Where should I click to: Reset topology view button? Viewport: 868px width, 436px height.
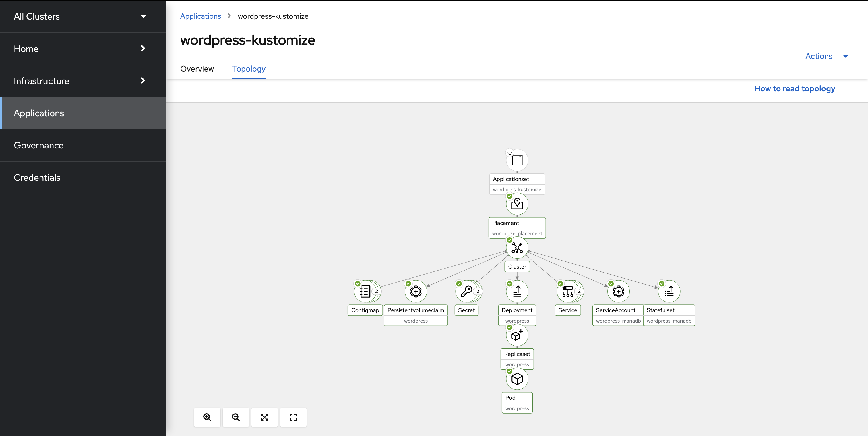[x=293, y=417]
